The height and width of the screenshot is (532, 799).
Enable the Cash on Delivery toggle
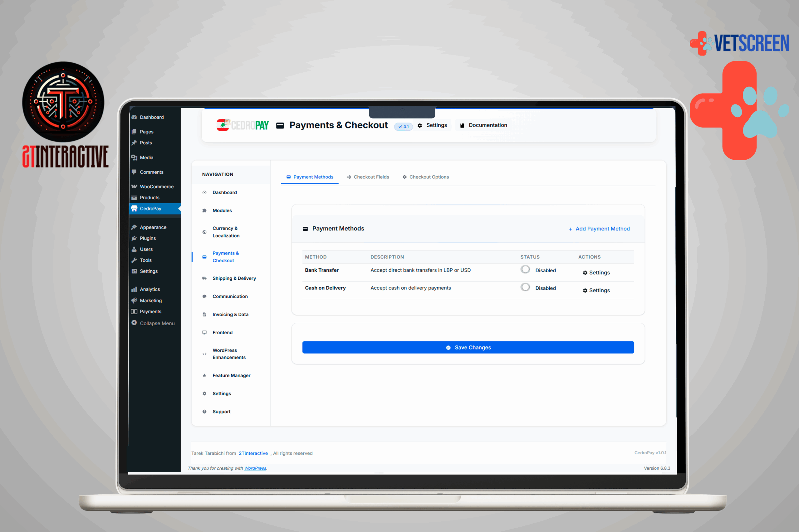tap(525, 287)
